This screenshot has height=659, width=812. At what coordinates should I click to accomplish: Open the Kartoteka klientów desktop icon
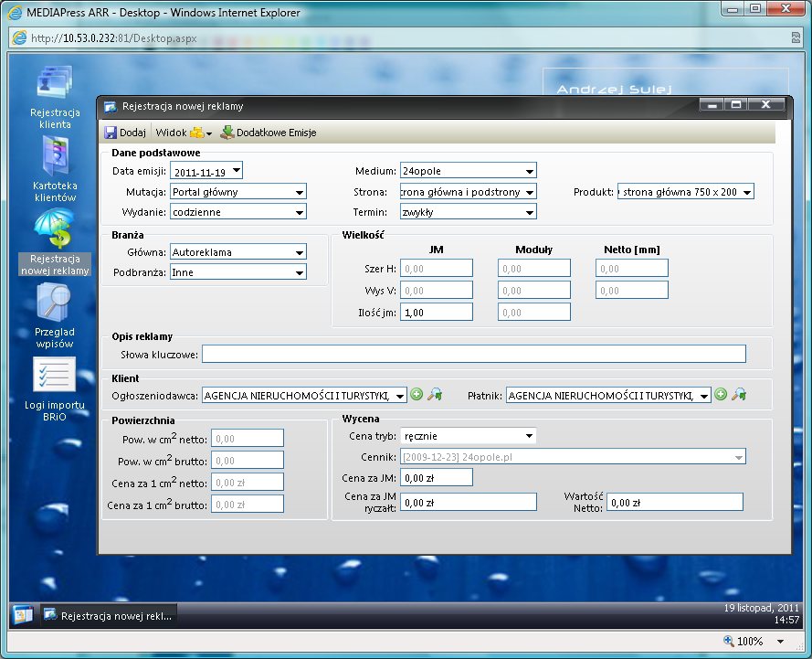click(x=55, y=170)
